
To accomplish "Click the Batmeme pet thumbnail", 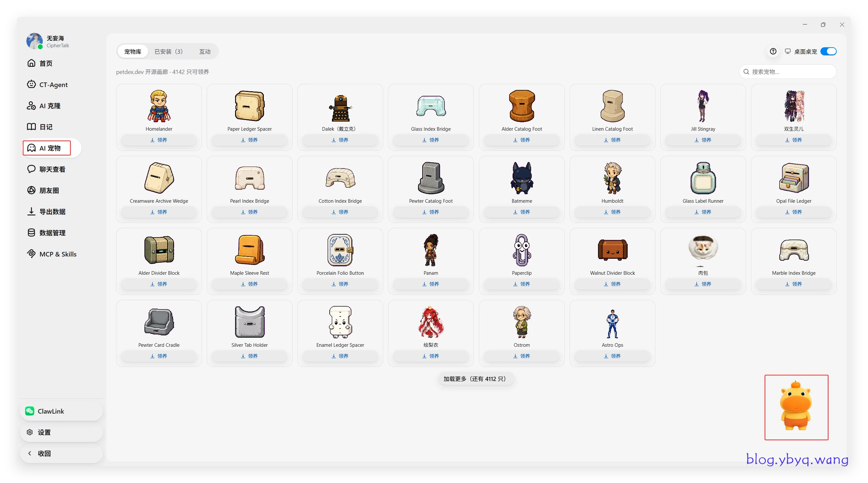I will 522,178.
